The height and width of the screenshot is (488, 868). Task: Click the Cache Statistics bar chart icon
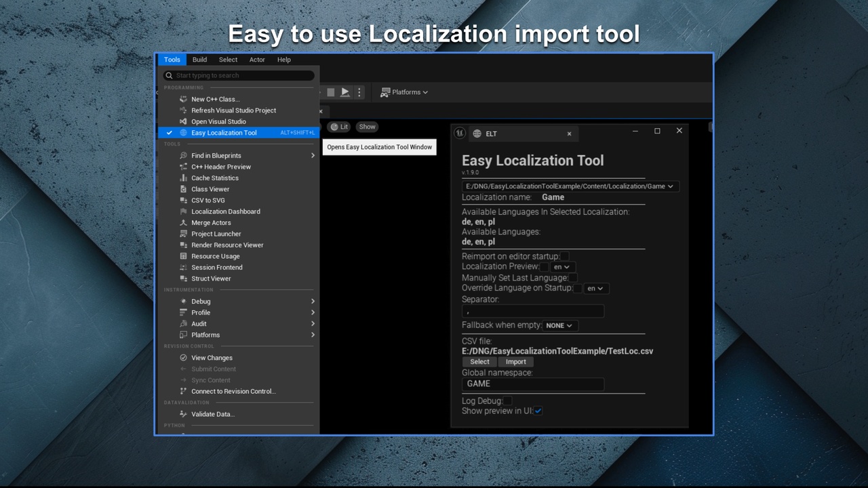[183, 178]
